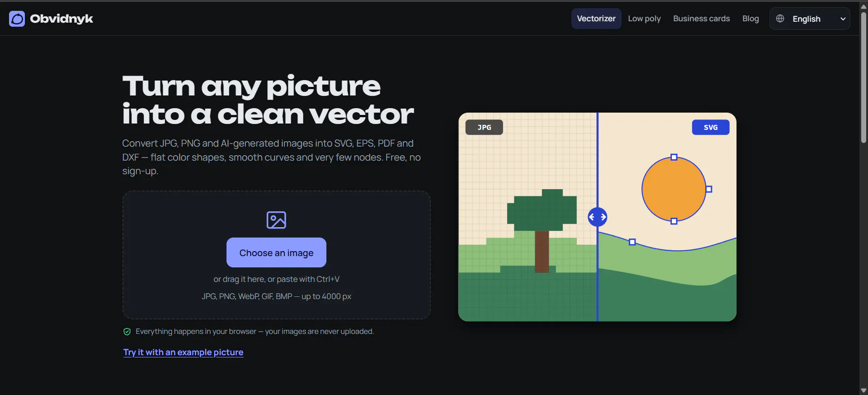Click 'Everything happens in your browser' text
Image resolution: width=868 pixels, height=395 pixels.
tap(196, 332)
